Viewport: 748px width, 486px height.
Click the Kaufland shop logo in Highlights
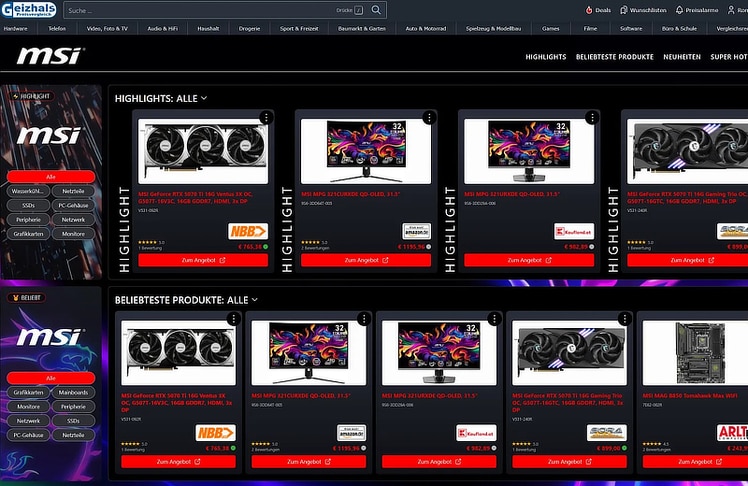[574, 231]
